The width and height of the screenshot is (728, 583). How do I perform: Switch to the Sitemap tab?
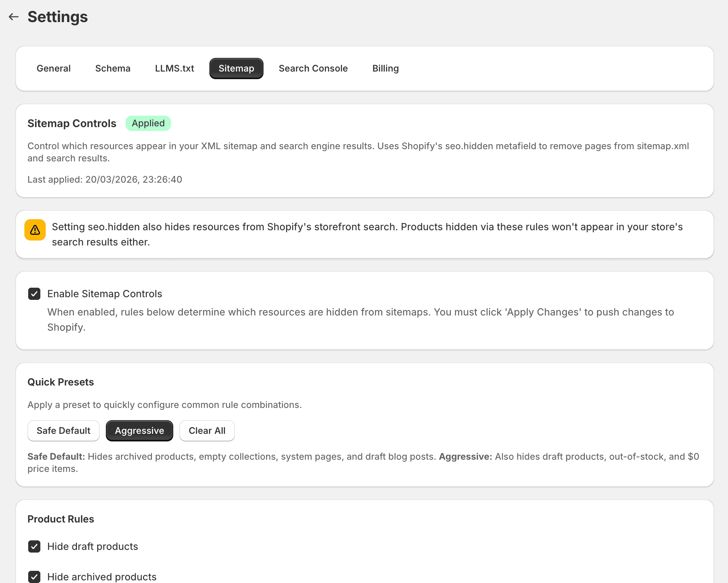pos(236,68)
